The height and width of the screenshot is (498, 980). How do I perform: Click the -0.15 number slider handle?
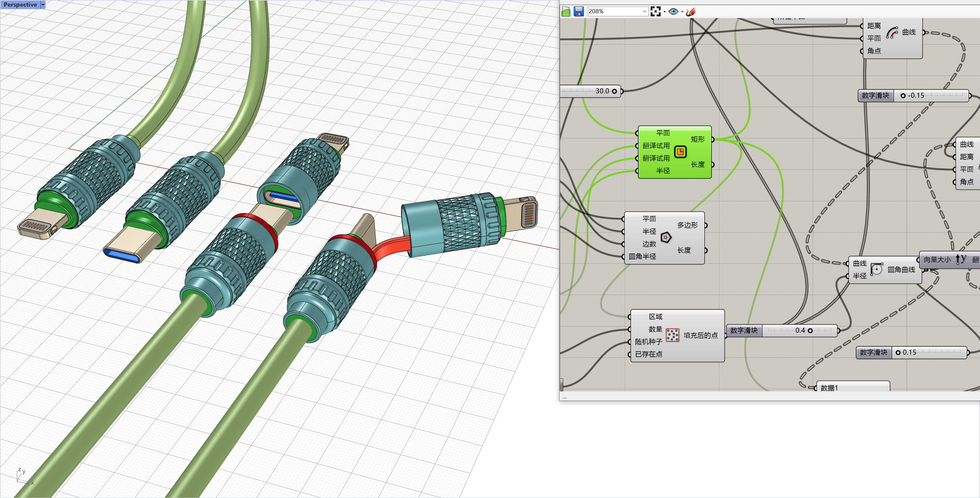click(903, 96)
